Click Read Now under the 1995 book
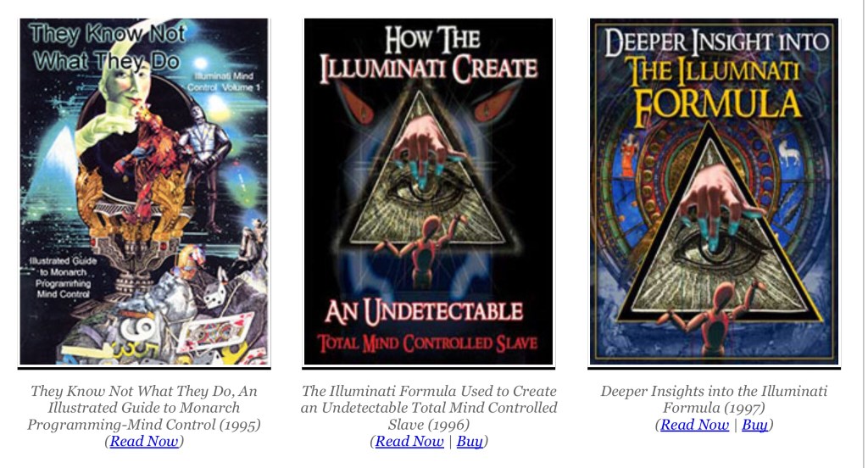 click(144, 442)
